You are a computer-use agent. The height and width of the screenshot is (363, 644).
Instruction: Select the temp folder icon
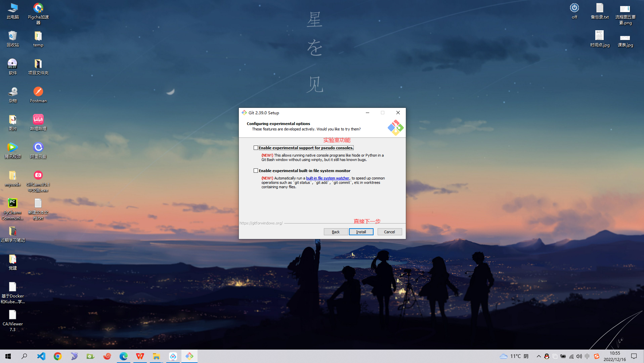[38, 39]
